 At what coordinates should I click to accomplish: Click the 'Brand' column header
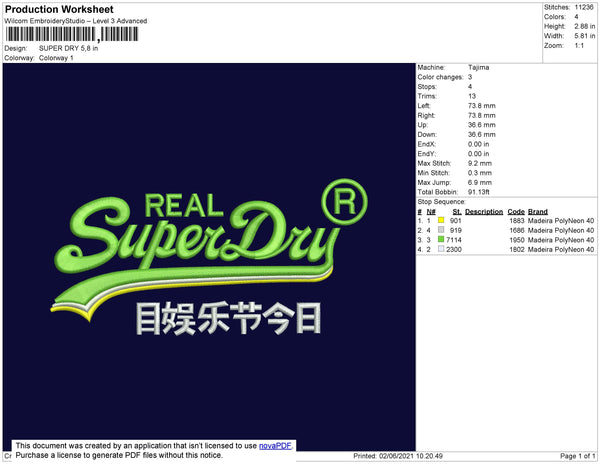click(538, 212)
